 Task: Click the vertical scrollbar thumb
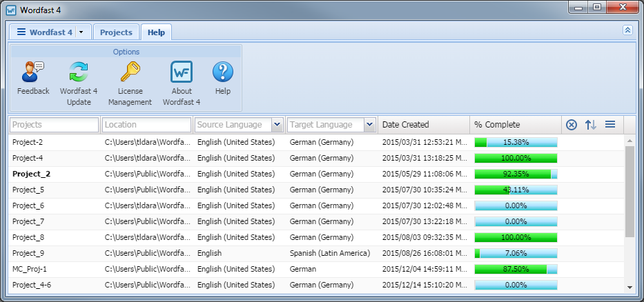coord(630,191)
